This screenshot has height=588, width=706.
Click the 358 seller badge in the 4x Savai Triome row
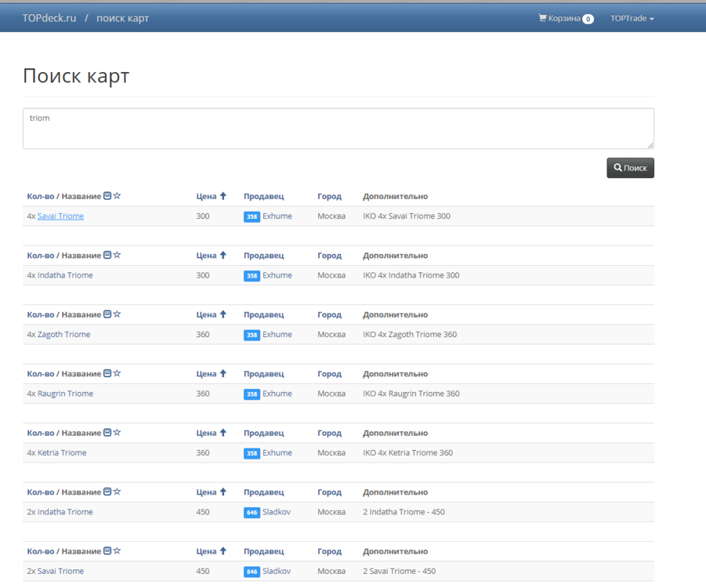(x=252, y=216)
